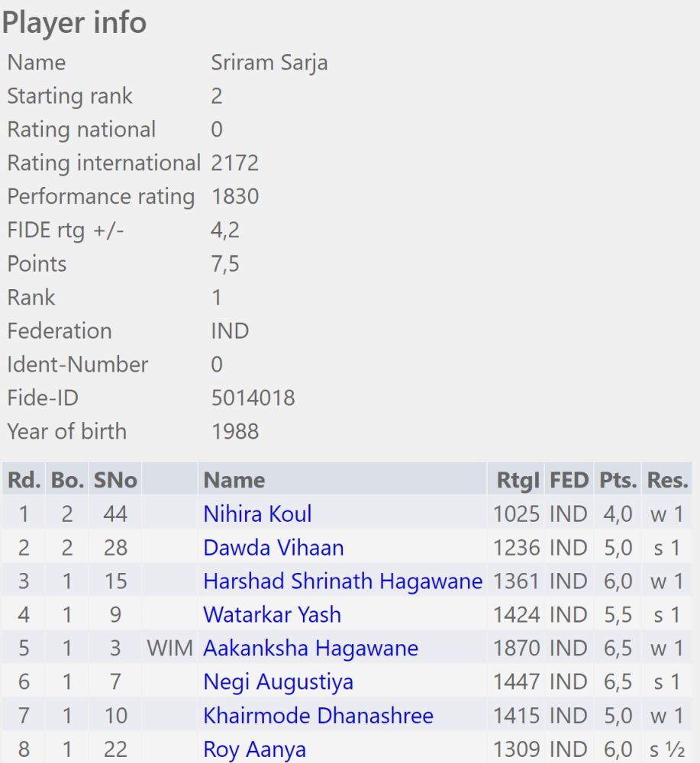Click the WIM title in round 5

tap(169, 649)
